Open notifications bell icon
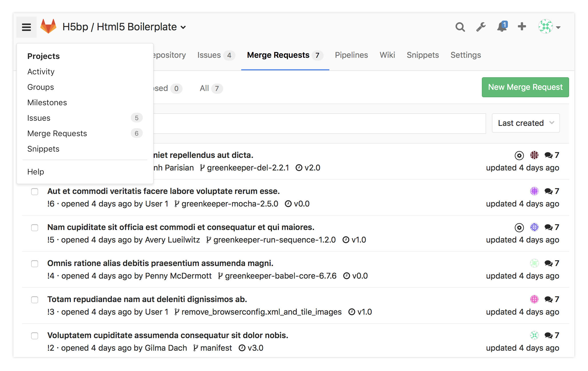Image resolution: width=588 pixels, height=371 pixels. (x=502, y=27)
